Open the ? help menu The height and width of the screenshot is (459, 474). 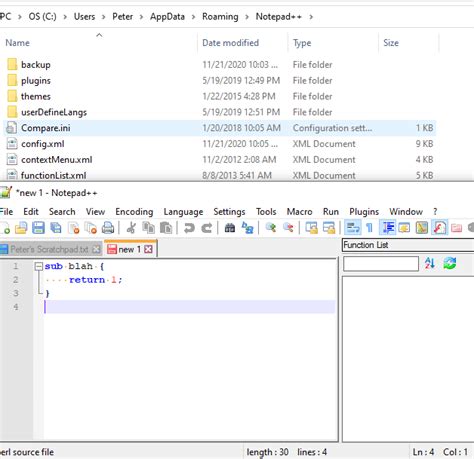click(435, 212)
